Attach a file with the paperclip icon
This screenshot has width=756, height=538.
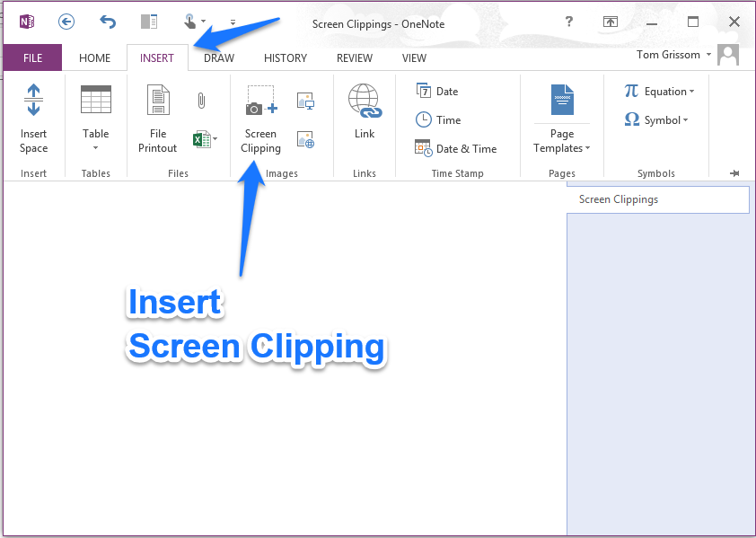tap(201, 100)
